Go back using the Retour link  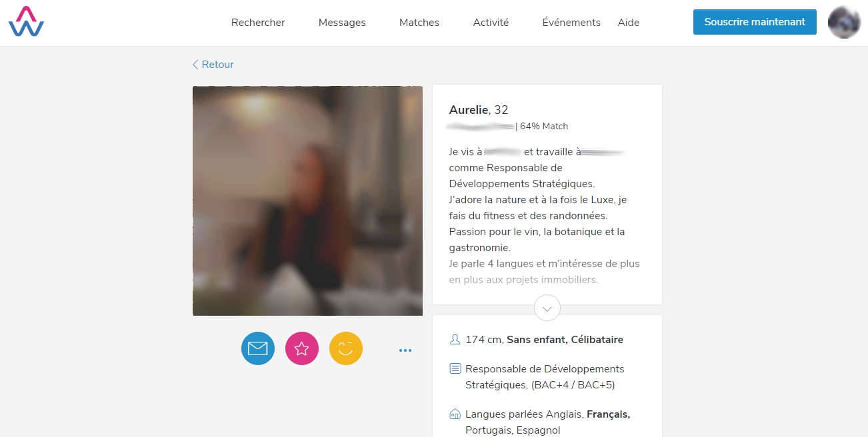pos(213,65)
